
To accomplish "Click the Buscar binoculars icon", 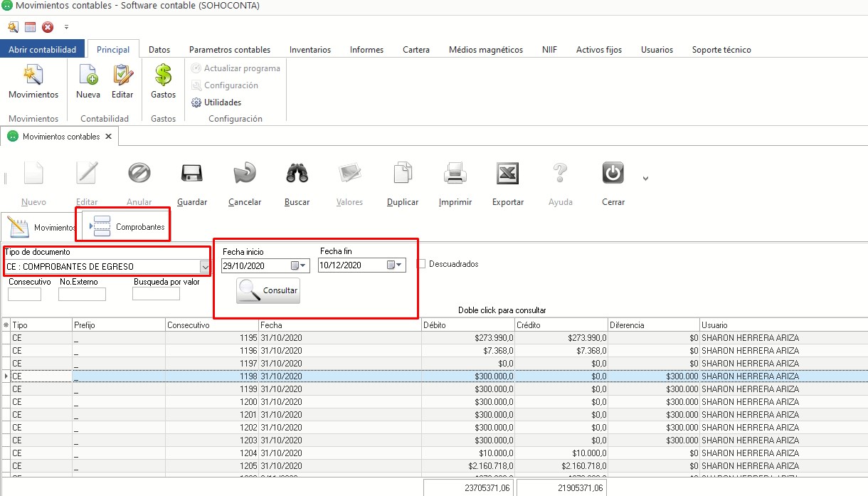I will [x=297, y=174].
